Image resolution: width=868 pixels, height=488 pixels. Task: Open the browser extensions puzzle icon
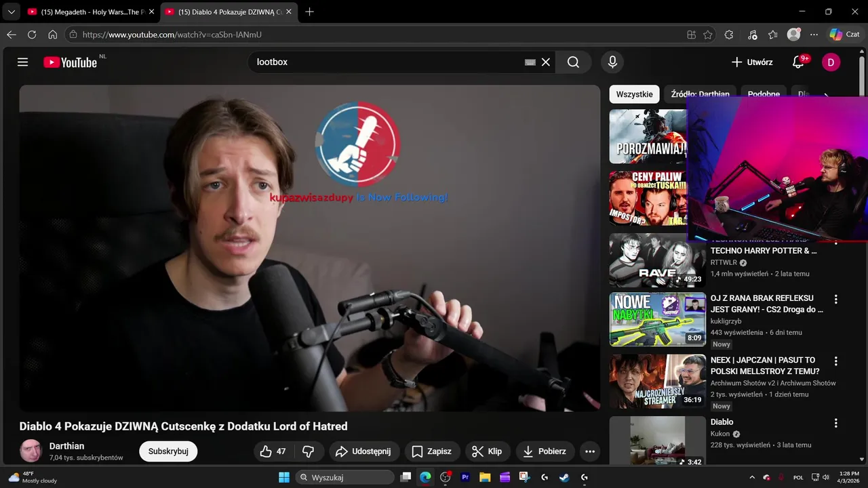pos(729,35)
